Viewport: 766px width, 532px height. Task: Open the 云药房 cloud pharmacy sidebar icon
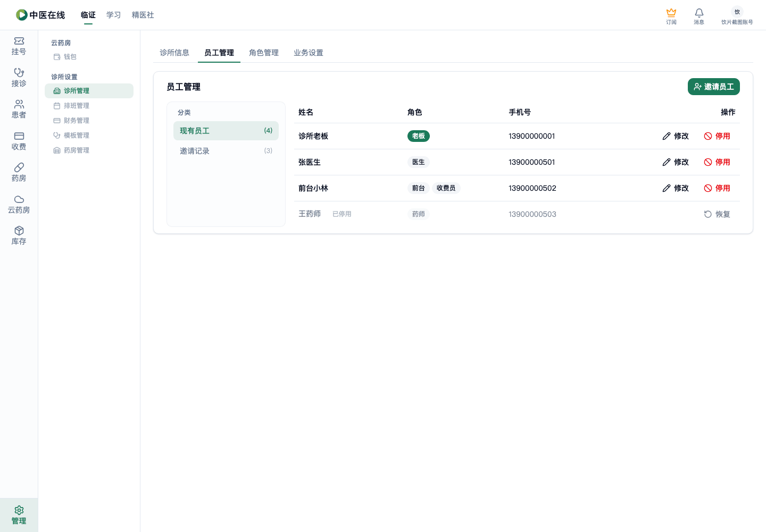pos(19,204)
